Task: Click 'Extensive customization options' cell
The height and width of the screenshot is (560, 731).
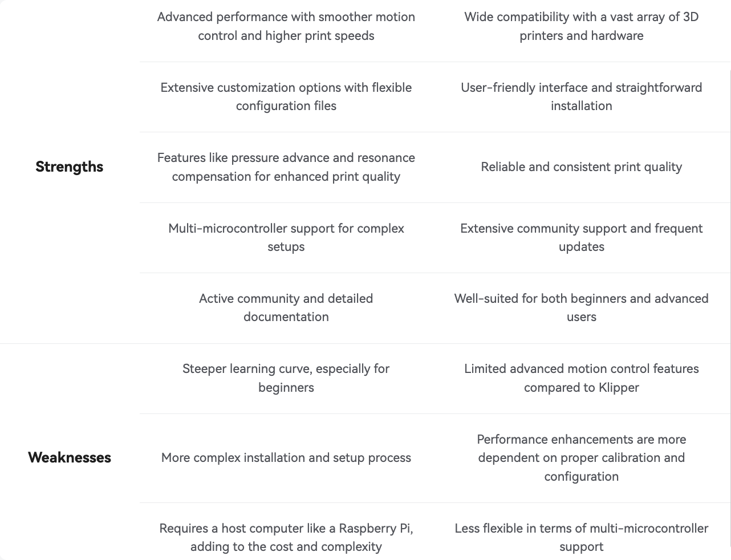Action: [286, 96]
